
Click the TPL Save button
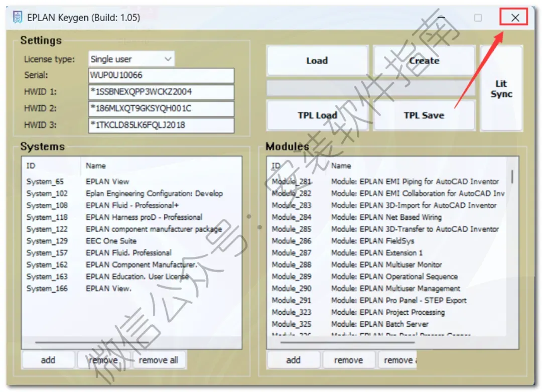coord(424,115)
